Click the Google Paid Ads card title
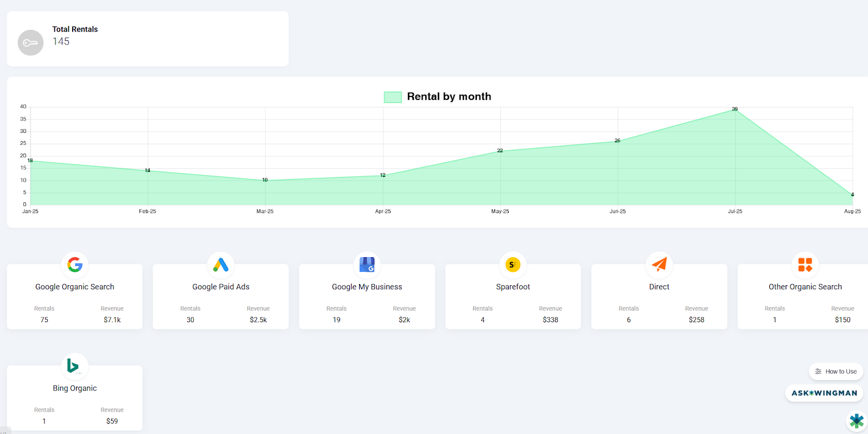Screen dimensions: 868x434 221,287
